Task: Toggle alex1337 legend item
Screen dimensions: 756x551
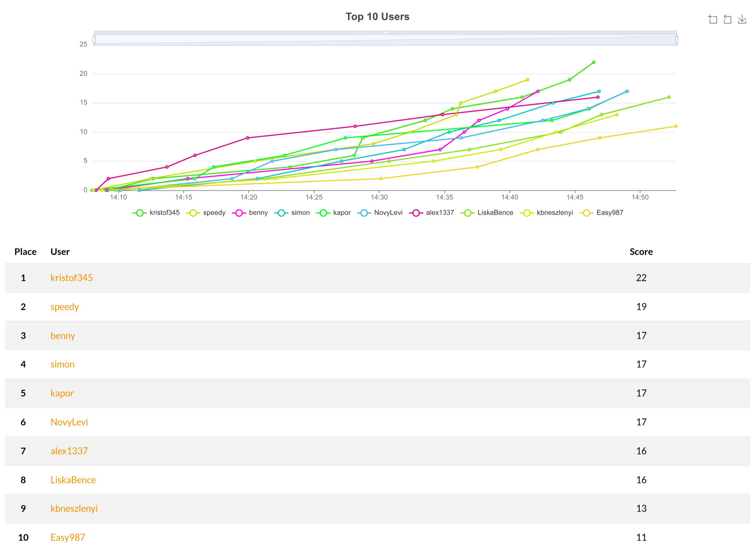Action: pos(431,213)
